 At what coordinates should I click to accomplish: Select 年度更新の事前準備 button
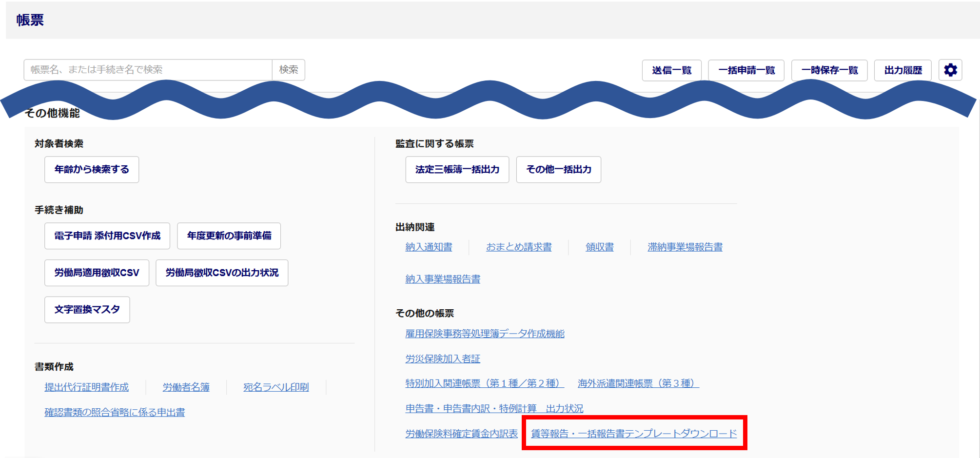click(229, 236)
